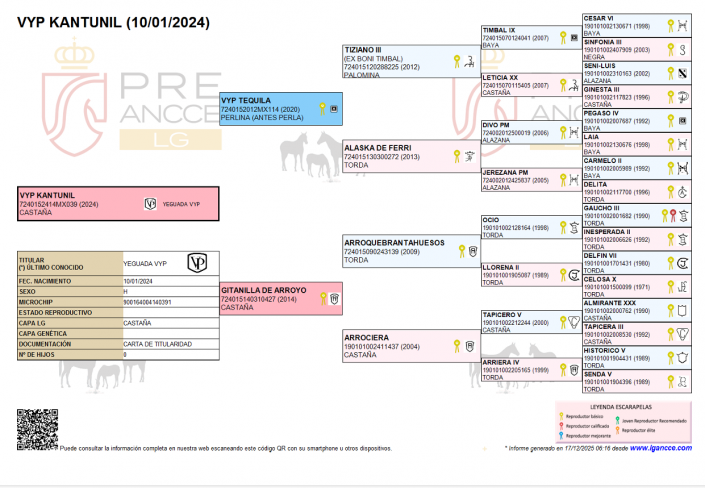
Task: Click the QR code at bottom left
Action: (36, 430)
